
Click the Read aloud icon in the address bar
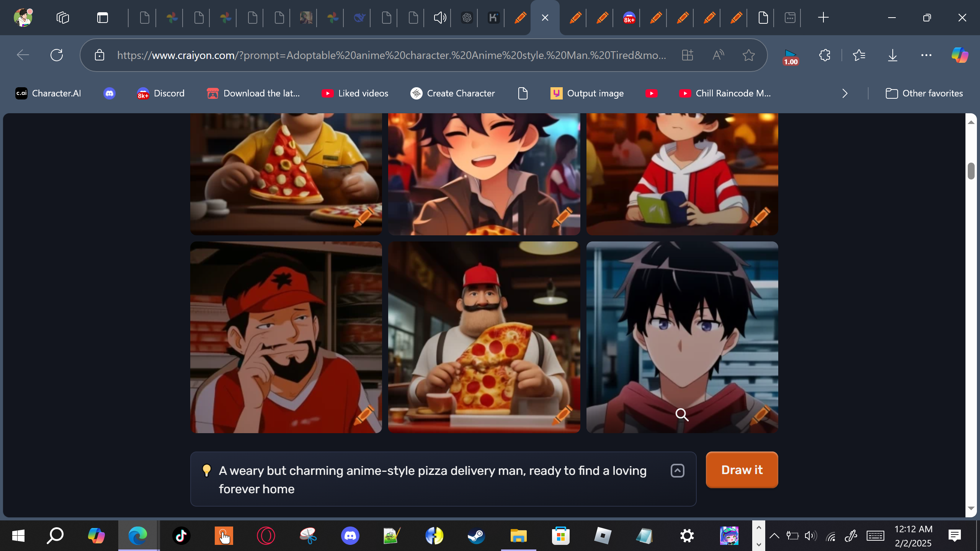[x=718, y=55]
